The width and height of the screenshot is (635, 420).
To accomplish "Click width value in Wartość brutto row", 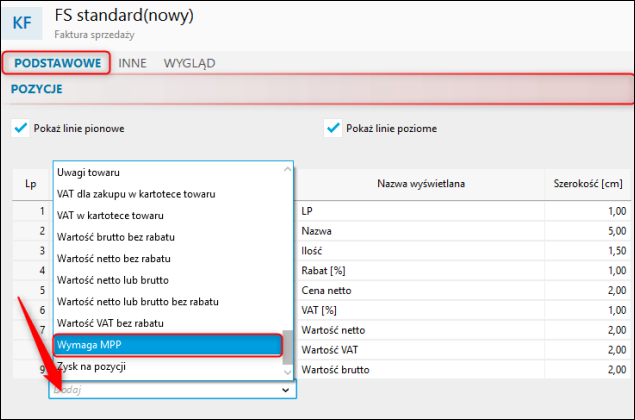I will click(588, 369).
